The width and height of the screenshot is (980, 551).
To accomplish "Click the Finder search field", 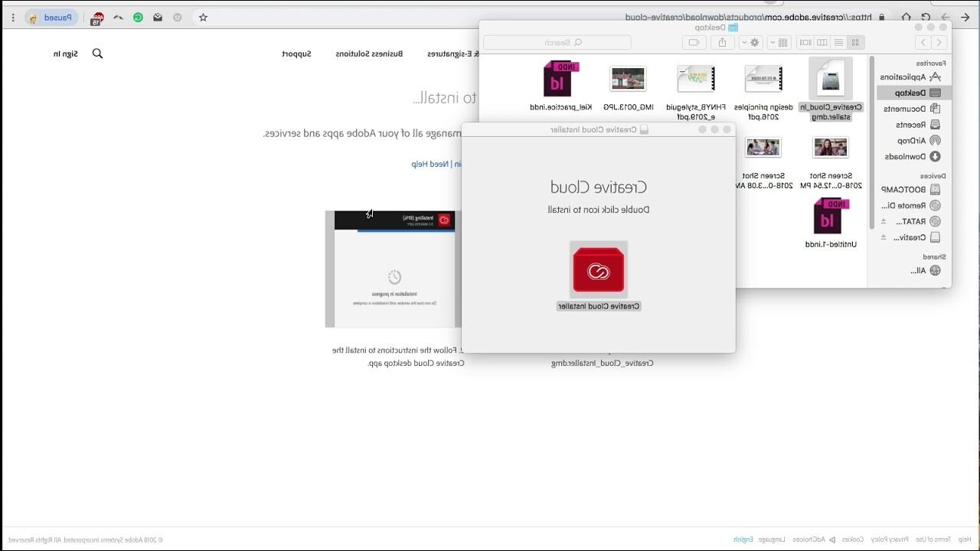I will (x=557, y=43).
